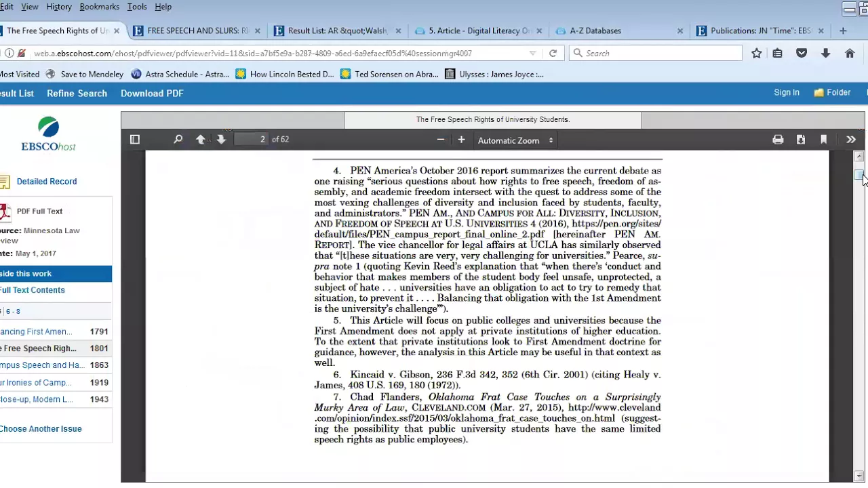Open a new browser tab
This screenshot has height=488, width=868.
[843, 30]
